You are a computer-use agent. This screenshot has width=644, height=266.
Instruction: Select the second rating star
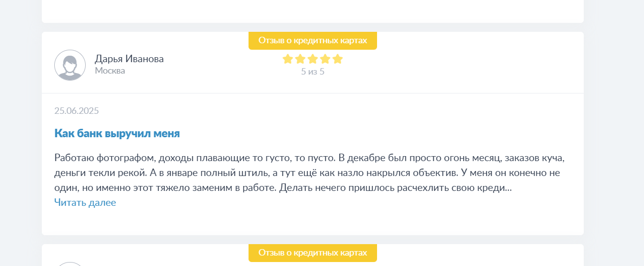coord(300,59)
